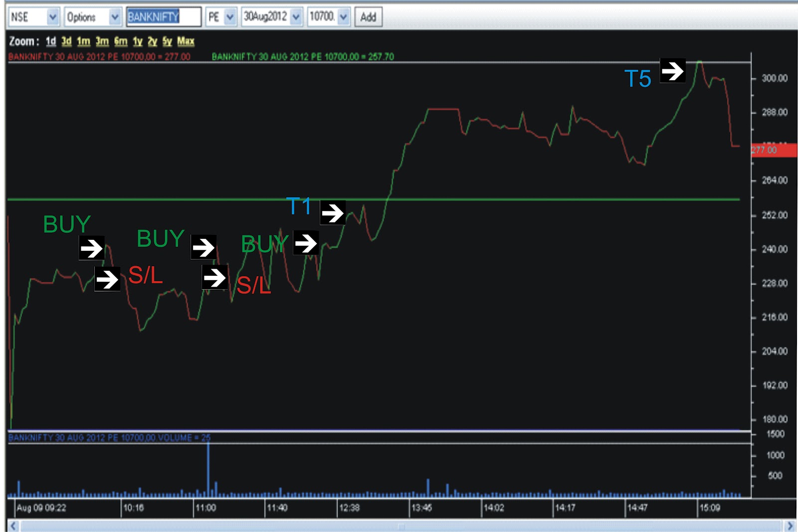Set chart zoom to 6m

121,41
